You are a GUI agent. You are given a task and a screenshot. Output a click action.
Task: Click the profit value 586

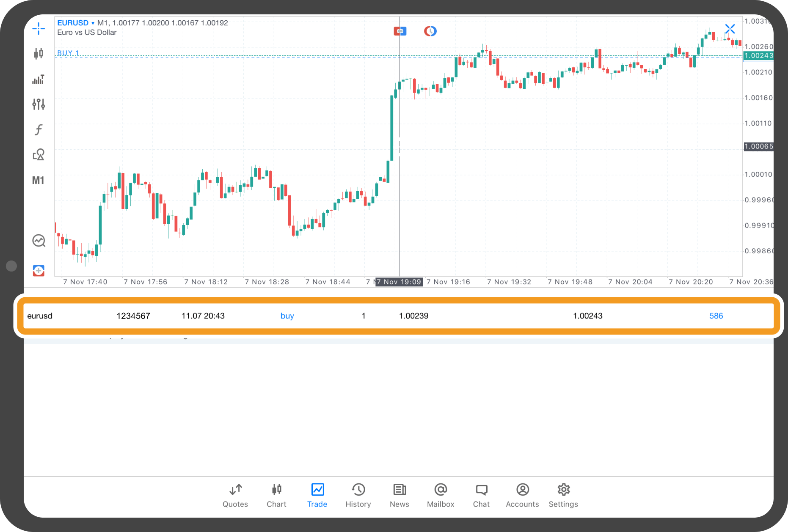click(716, 316)
